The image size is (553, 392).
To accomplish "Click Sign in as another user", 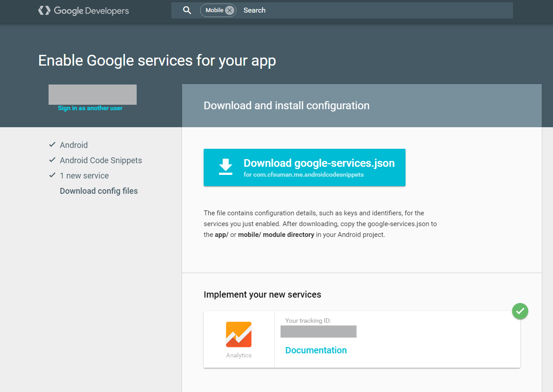I will [x=90, y=108].
